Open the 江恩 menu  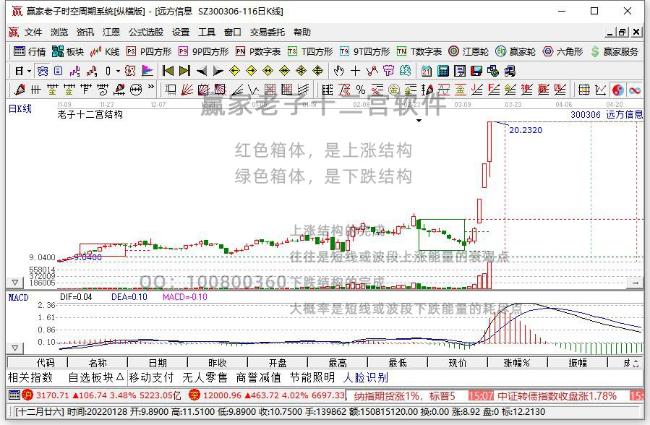[111, 32]
